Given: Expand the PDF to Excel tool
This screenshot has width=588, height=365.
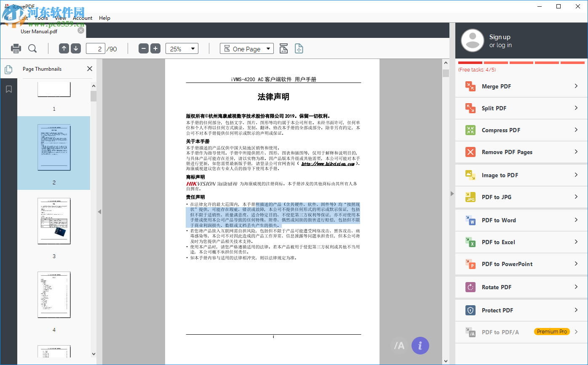Looking at the screenshot, I should 521,242.
